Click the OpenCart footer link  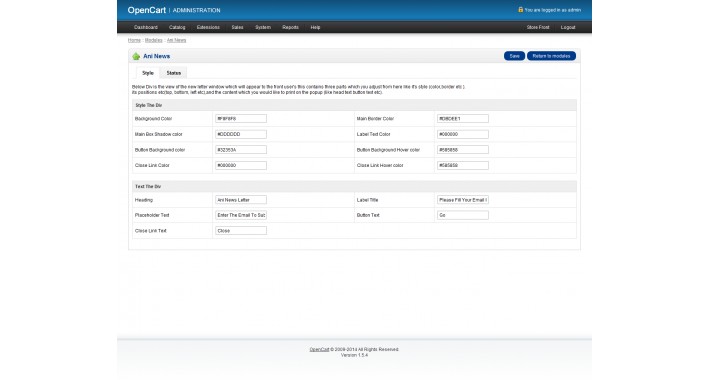pos(319,350)
